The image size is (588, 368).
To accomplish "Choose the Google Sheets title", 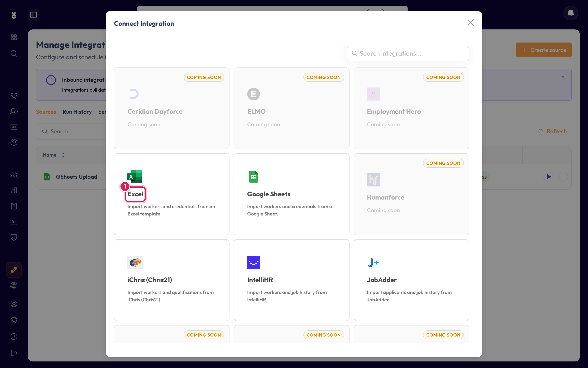I will (x=269, y=194).
